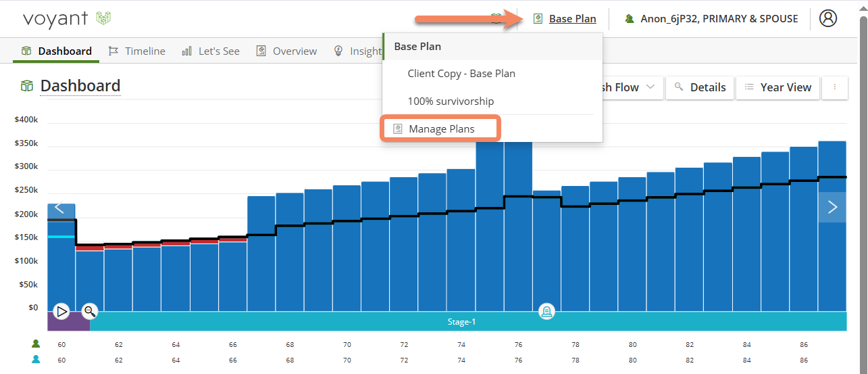
Task: Move chart to previous years with left arrow
Action: [59, 208]
